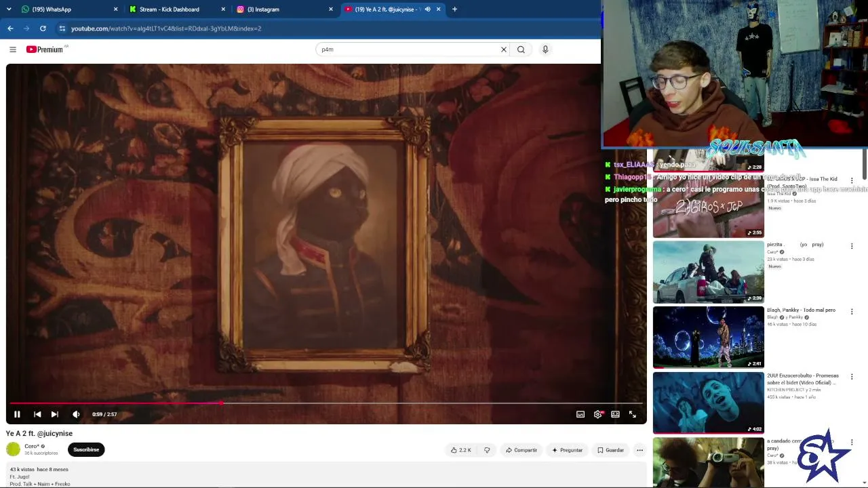Play the GIROS x JCP thumbnail video

pos(708,207)
